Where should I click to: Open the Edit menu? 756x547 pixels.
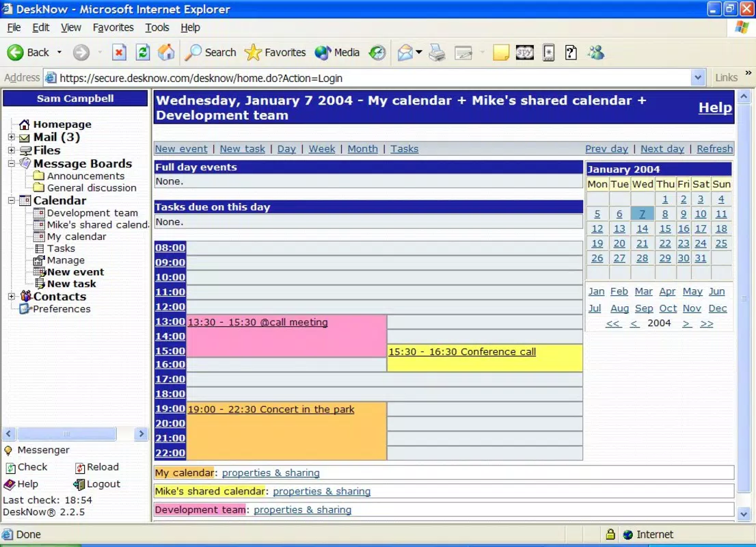click(41, 27)
